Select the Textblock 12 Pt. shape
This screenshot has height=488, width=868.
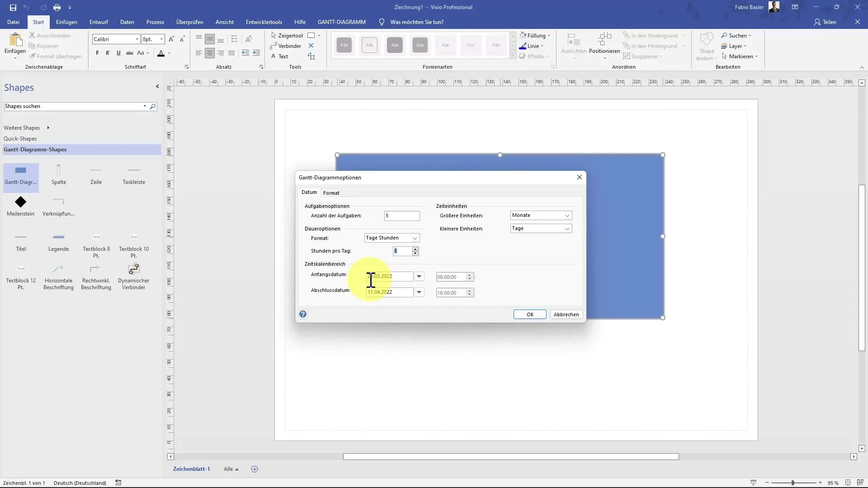click(21, 277)
